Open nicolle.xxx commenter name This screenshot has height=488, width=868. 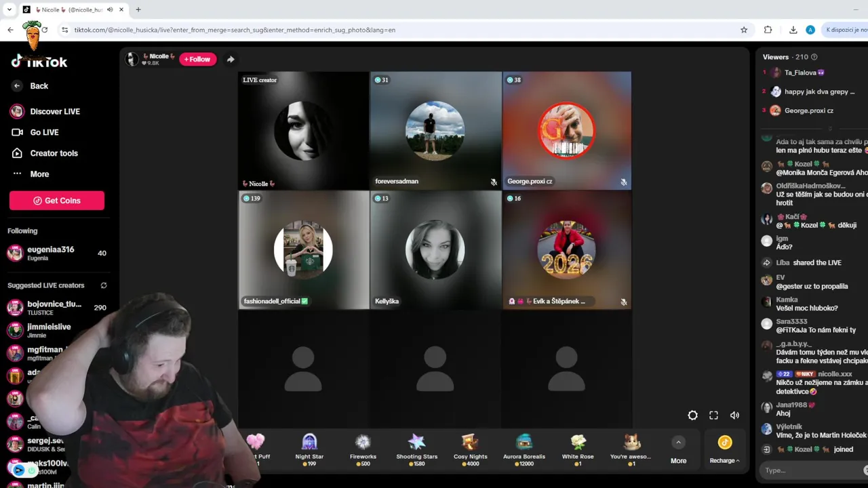pos(835,374)
